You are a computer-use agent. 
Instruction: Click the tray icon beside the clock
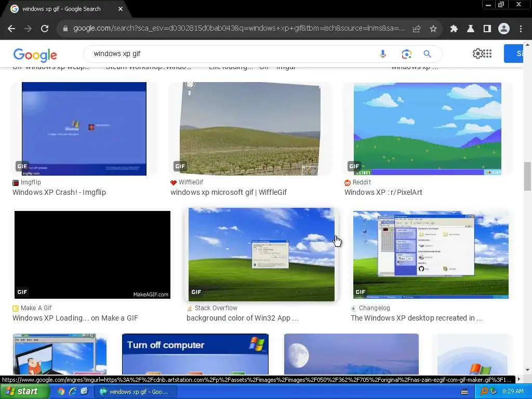coord(494,392)
